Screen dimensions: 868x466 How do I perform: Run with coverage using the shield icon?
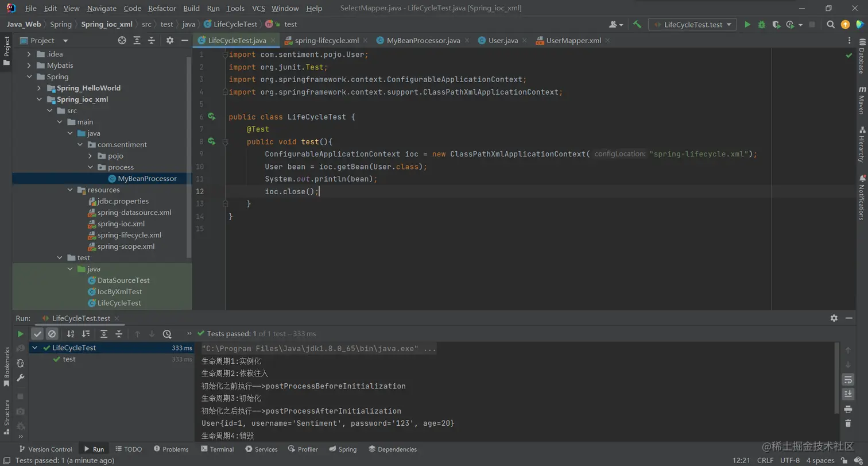click(776, 25)
